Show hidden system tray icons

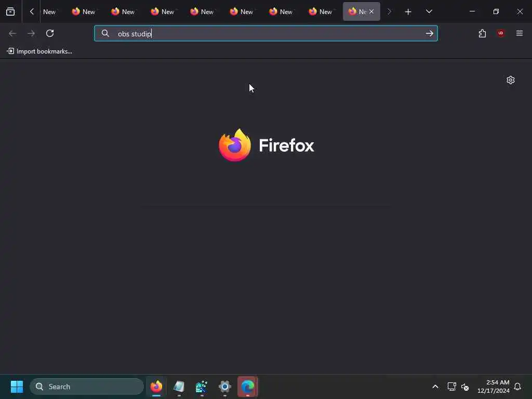tap(435, 387)
